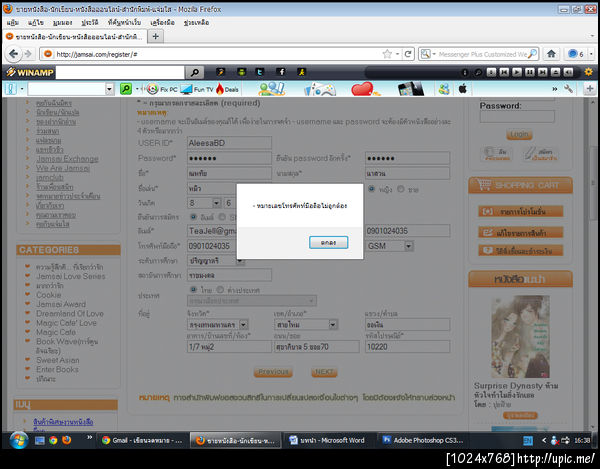
Task: Open Jamsai Love Series category link
Action: pyautogui.click(x=71, y=276)
